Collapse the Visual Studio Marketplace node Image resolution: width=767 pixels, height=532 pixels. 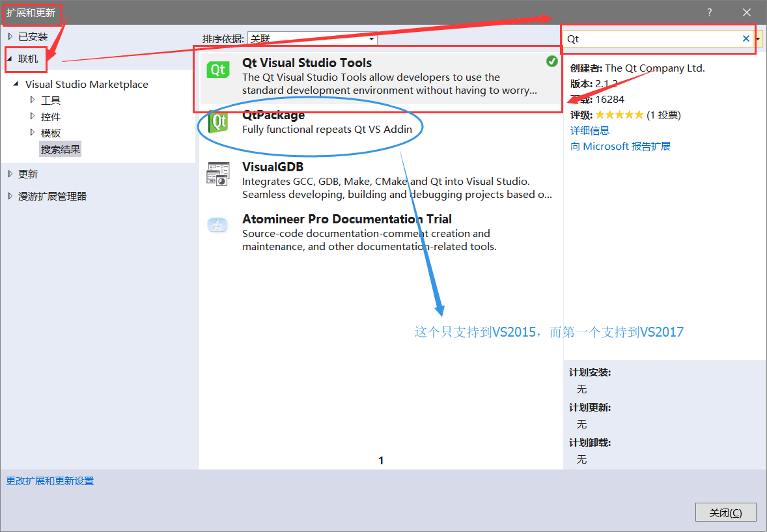[x=16, y=84]
